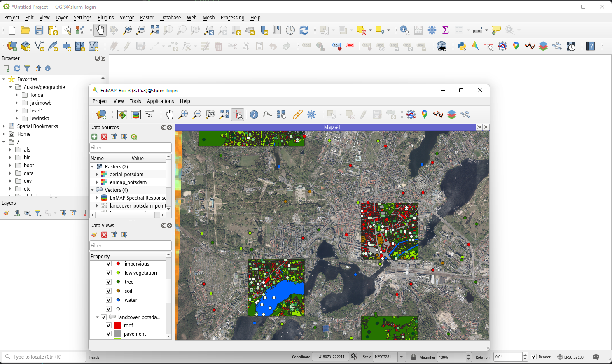Open Identify Features tool in QGIS toolbar
612x364 pixels.
pos(404,30)
